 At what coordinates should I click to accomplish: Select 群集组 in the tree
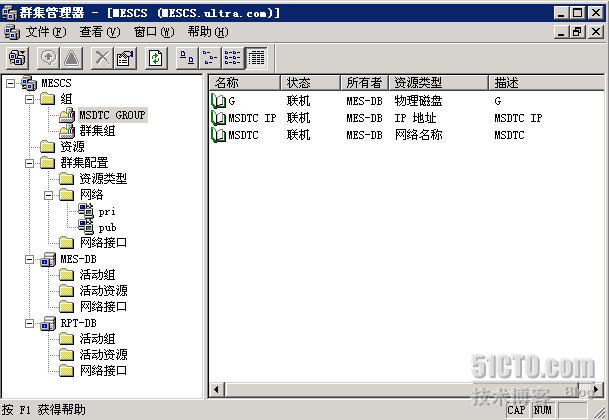coord(97,131)
